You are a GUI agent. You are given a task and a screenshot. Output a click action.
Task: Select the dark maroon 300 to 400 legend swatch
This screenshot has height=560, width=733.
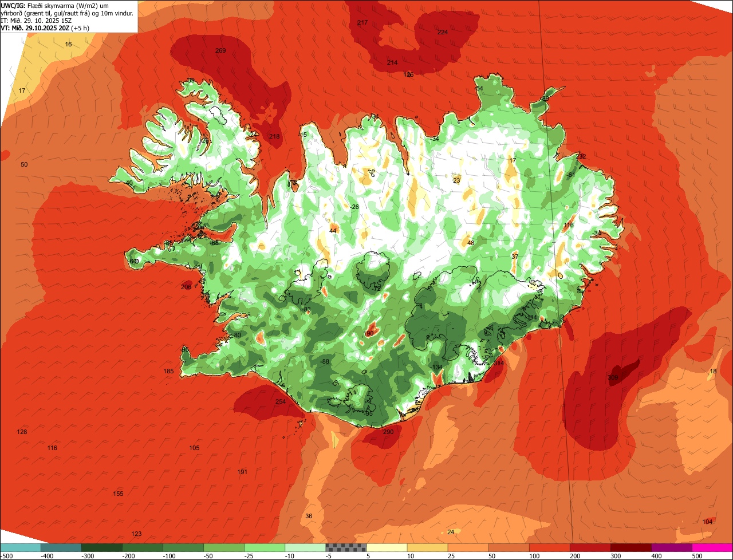630,547
